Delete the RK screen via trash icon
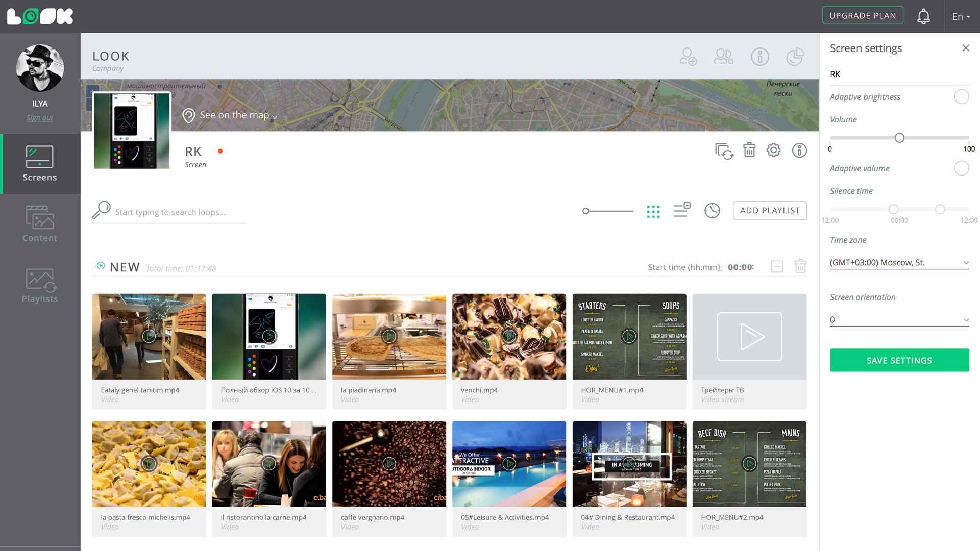The image size is (980, 551). coord(749,150)
